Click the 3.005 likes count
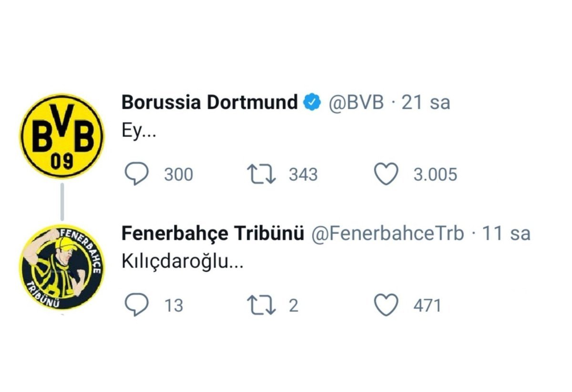The width and height of the screenshot is (572, 392). tap(435, 175)
